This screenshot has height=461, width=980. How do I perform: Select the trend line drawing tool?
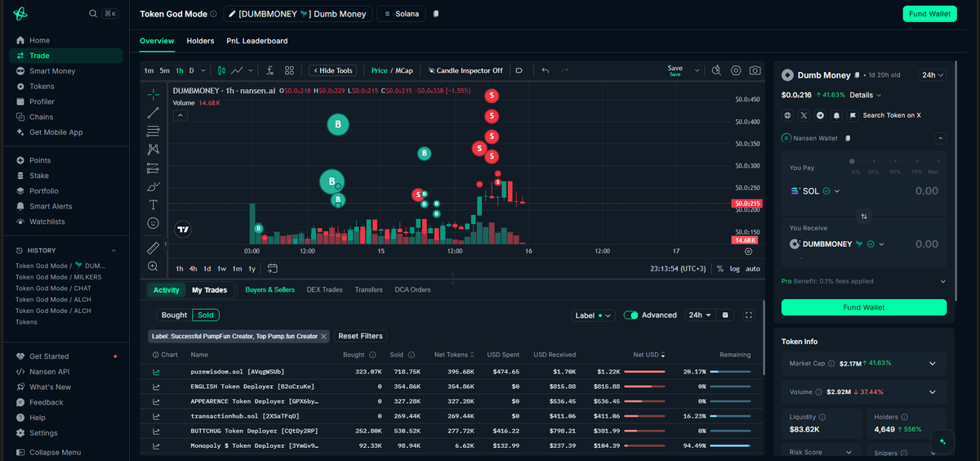[153, 113]
